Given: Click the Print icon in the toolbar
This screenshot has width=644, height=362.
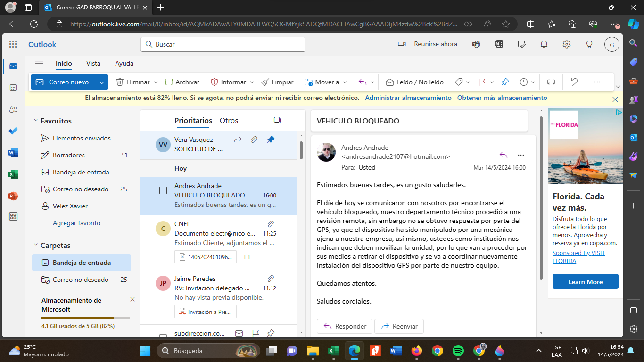Looking at the screenshot, I should tap(551, 82).
